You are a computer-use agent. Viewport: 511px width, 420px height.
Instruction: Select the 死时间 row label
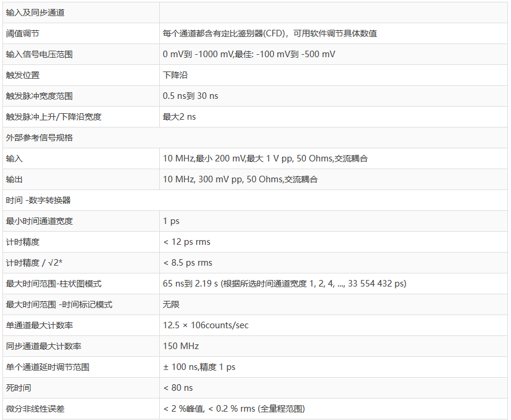18,388
